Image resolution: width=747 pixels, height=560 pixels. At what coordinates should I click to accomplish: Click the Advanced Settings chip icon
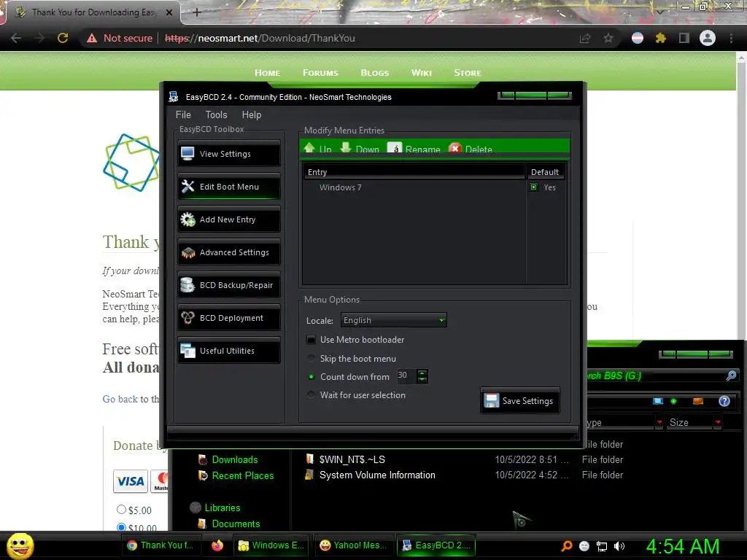click(x=187, y=253)
